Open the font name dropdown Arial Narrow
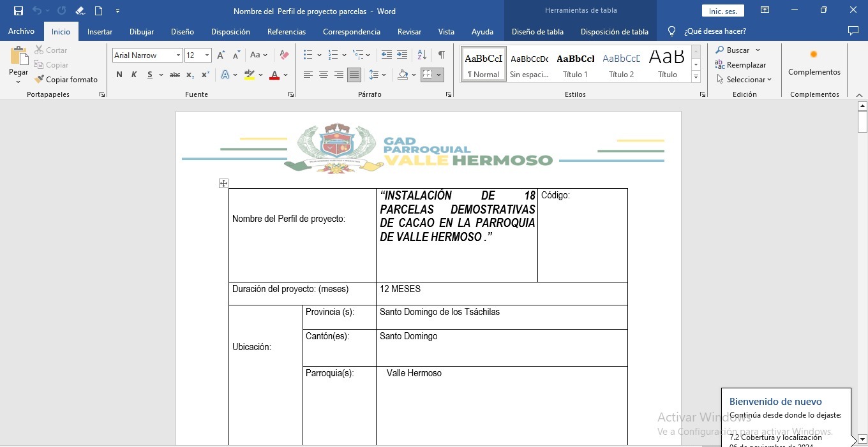868x447 pixels. [178, 55]
